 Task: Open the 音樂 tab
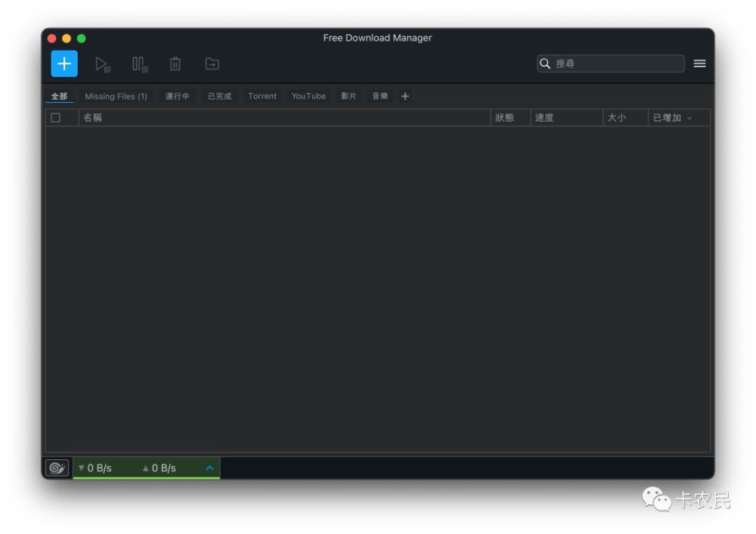click(380, 97)
